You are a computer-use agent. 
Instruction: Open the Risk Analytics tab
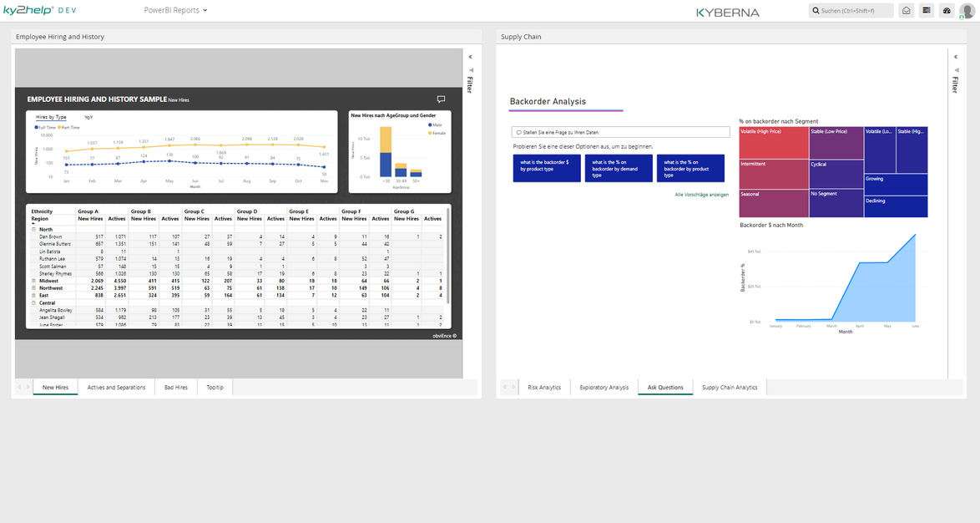click(544, 386)
